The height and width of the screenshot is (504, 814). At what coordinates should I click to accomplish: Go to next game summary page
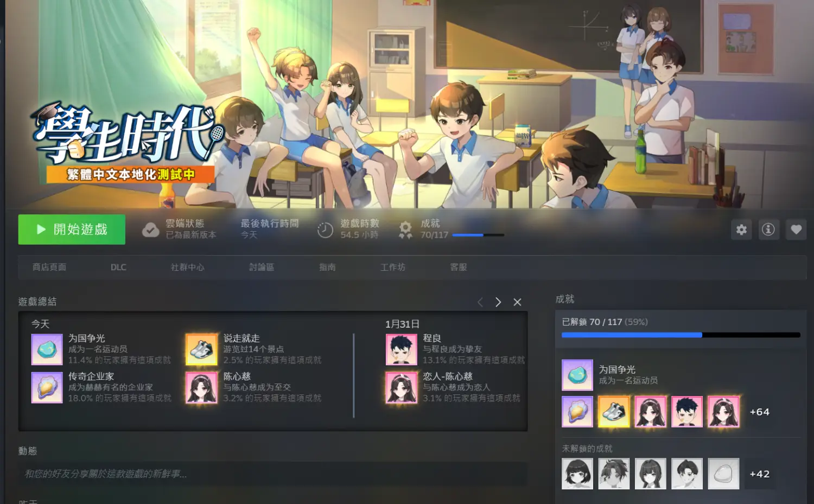pos(498,302)
